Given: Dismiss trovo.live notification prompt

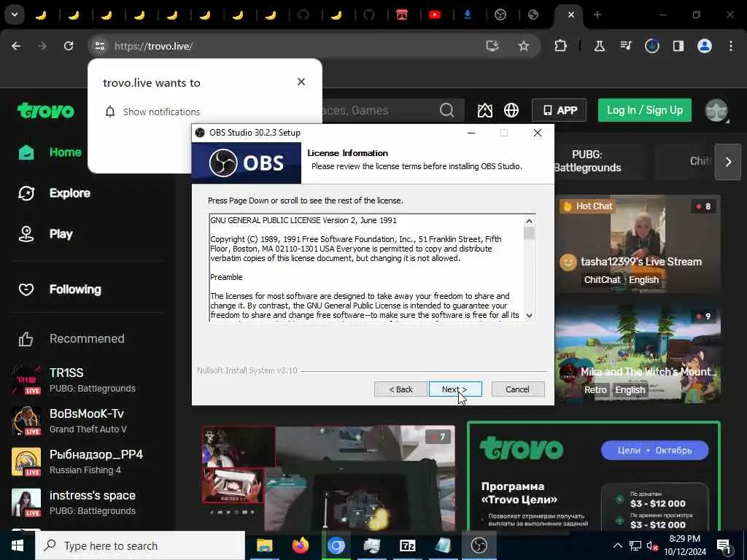Looking at the screenshot, I should click(x=301, y=82).
